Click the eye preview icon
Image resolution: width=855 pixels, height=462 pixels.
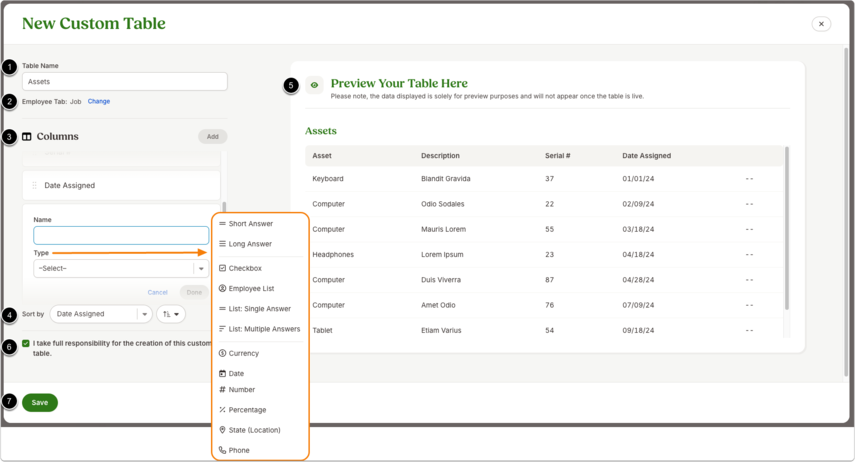pyautogui.click(x=314, y=85)
